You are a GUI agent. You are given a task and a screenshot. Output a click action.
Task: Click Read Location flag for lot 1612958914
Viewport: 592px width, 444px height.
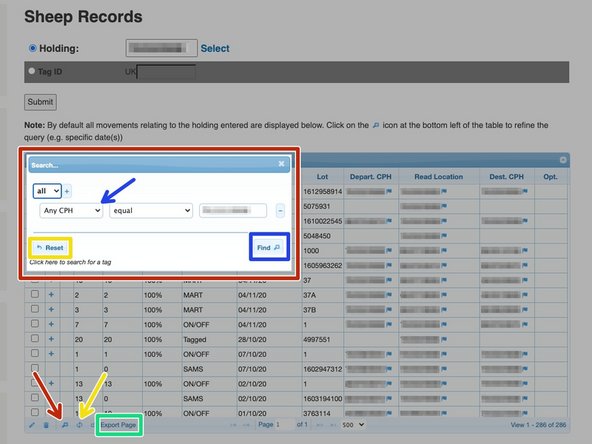pyautogui.click(x=444, y=191)
